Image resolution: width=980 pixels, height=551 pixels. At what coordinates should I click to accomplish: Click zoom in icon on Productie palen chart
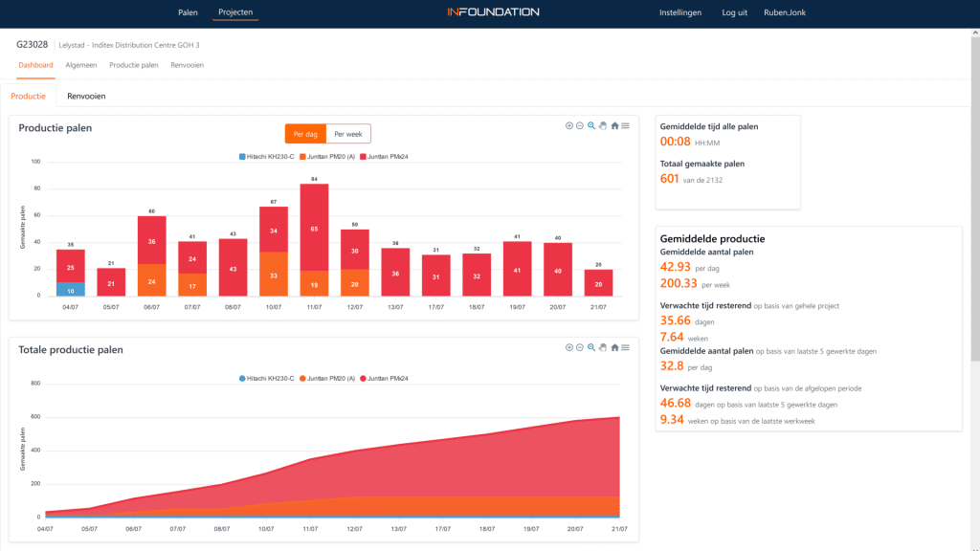click(x=569, y=125)
